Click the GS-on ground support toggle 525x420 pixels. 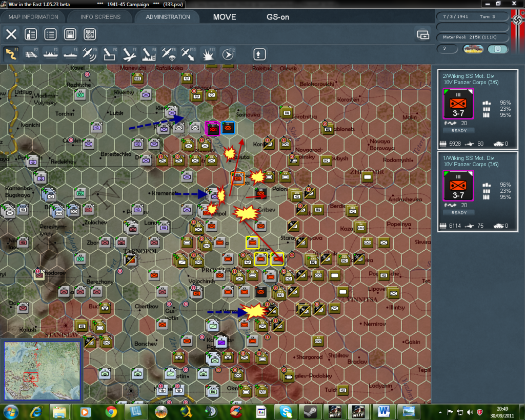tap(277, 17)
